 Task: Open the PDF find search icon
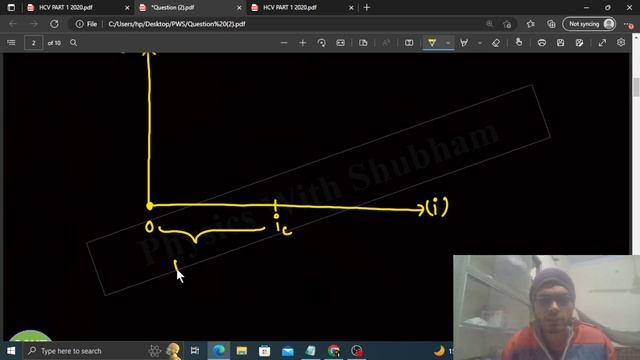coord(73,43)
